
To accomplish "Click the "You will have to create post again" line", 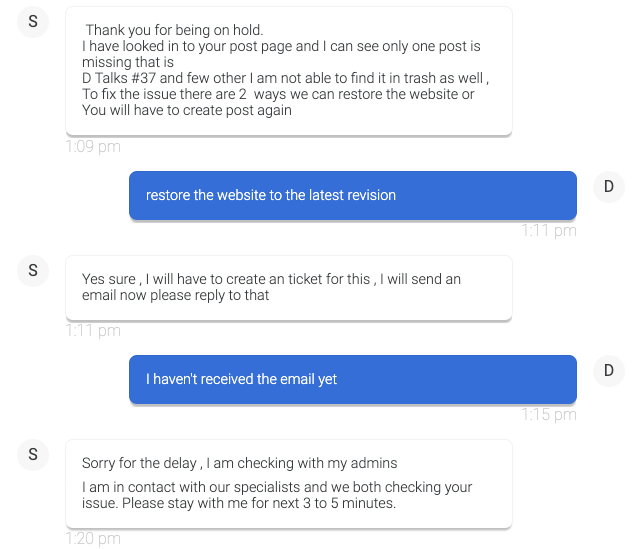I will click(x=187, y=111).
